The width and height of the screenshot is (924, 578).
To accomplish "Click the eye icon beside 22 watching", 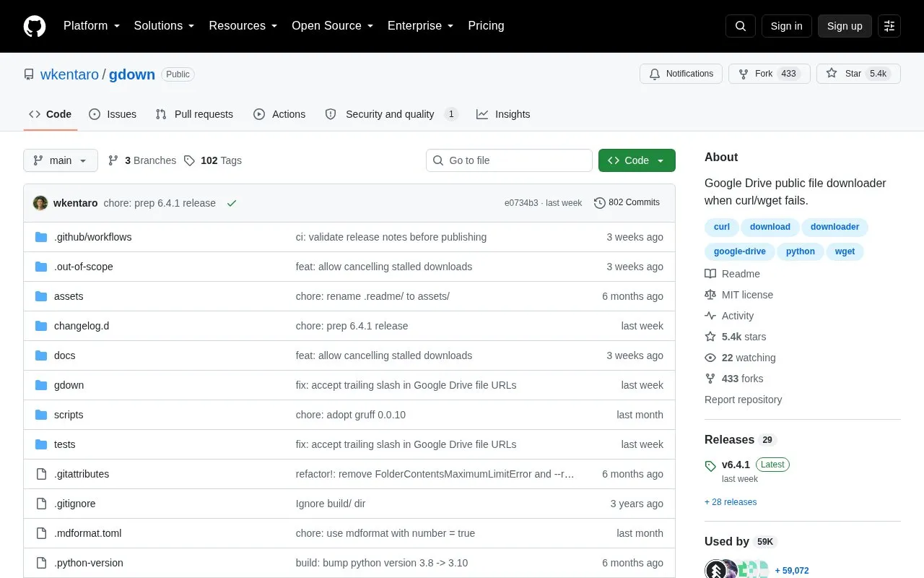I will tap(710, 358).
